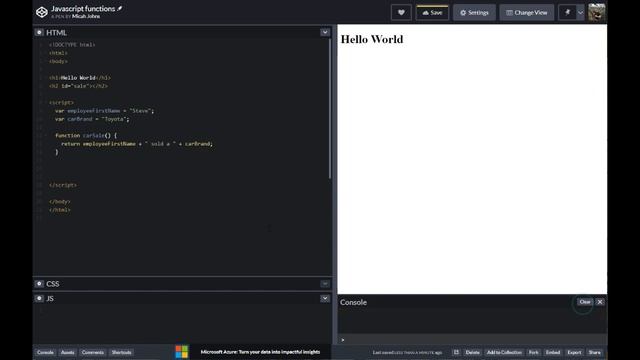
Task: Click the var employeeFirstName code line
Action: coord(104,111)
